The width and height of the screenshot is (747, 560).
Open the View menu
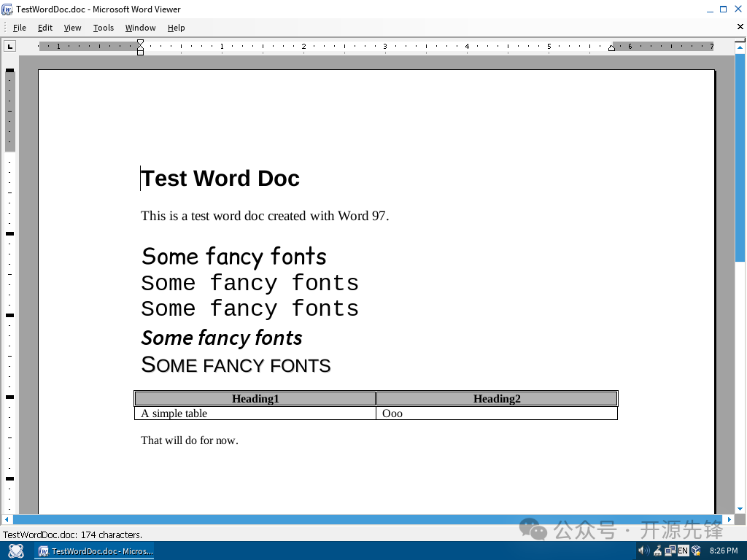pos(72,28)
